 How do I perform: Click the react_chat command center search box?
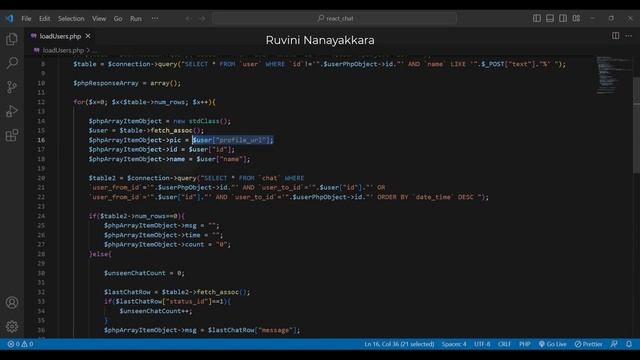click(x=335, y=18)
